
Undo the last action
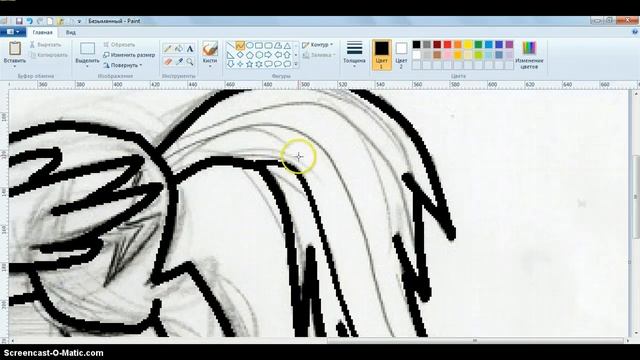coord(29,21)
